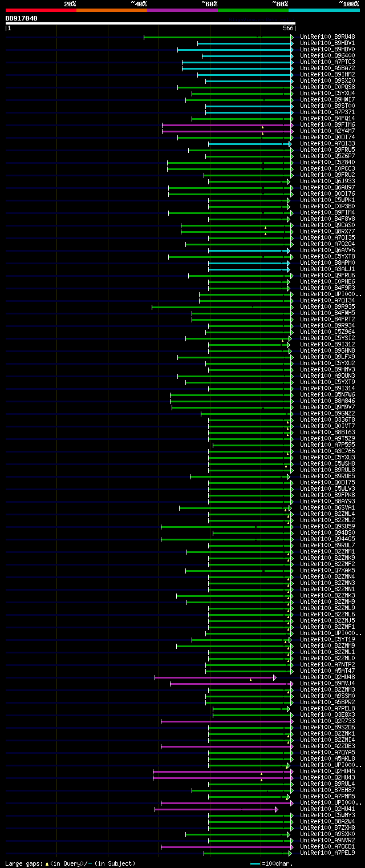Select hit label UniRef100_Q7XAK5
The width and height of the screenshot is (365, 868).
click(327, 570)
